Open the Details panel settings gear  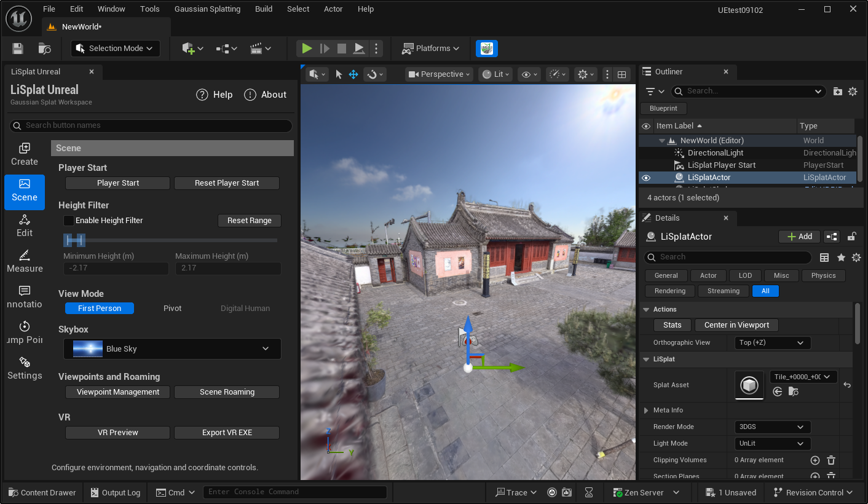pos(856,258)
